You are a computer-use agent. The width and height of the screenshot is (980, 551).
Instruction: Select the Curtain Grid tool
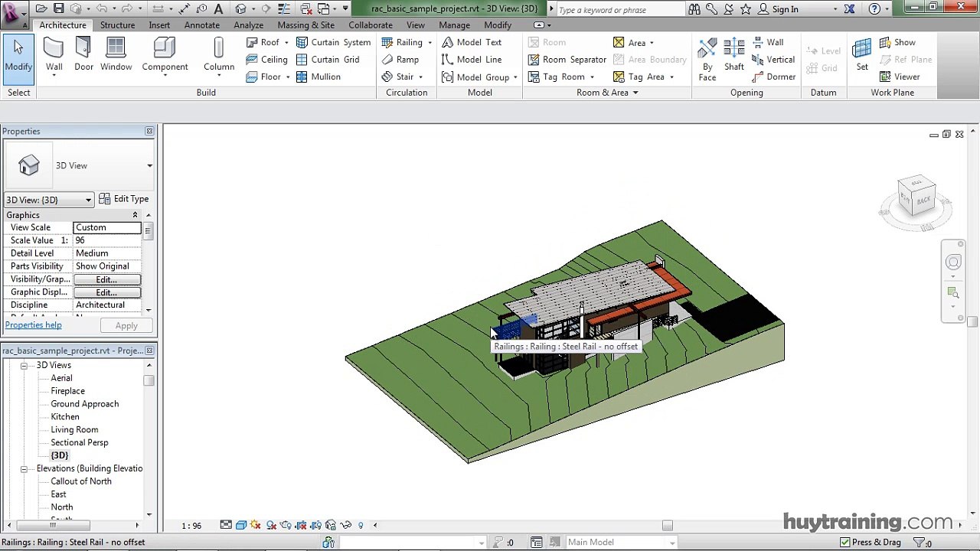pyautogui.click(x=328, y=60)
